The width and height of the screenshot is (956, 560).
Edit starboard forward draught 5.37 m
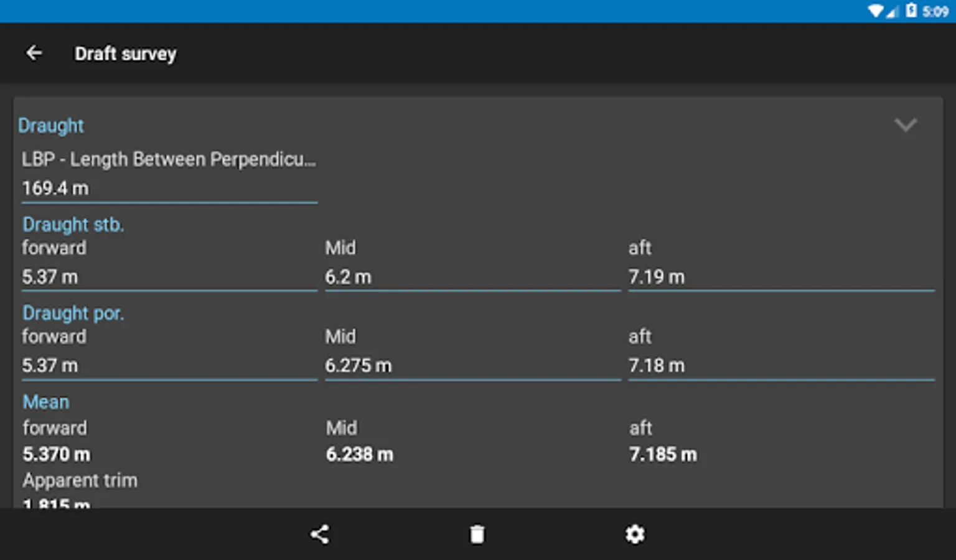(x=169, y=277)
